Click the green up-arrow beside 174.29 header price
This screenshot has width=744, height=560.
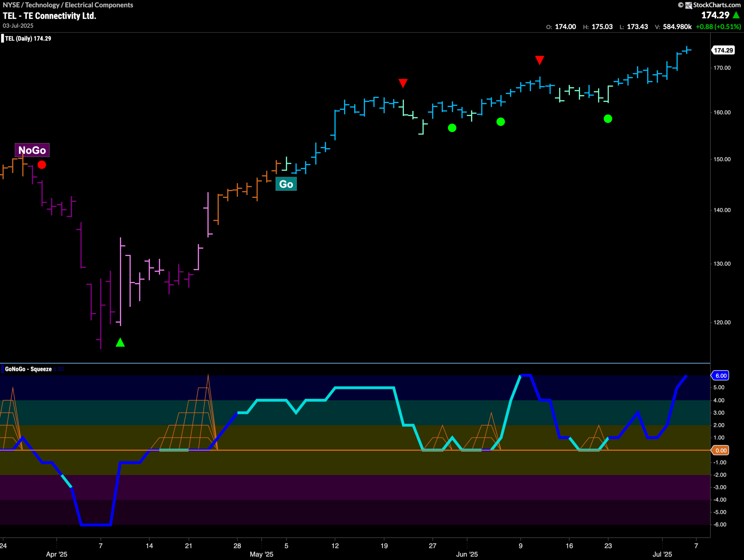coord(736,15)
